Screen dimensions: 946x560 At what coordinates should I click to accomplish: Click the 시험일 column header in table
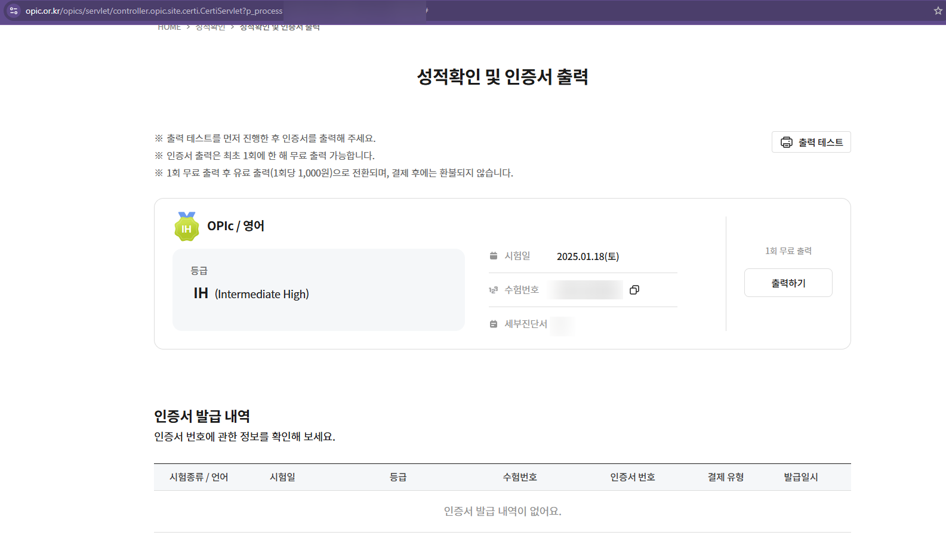(x=282, y=477)
